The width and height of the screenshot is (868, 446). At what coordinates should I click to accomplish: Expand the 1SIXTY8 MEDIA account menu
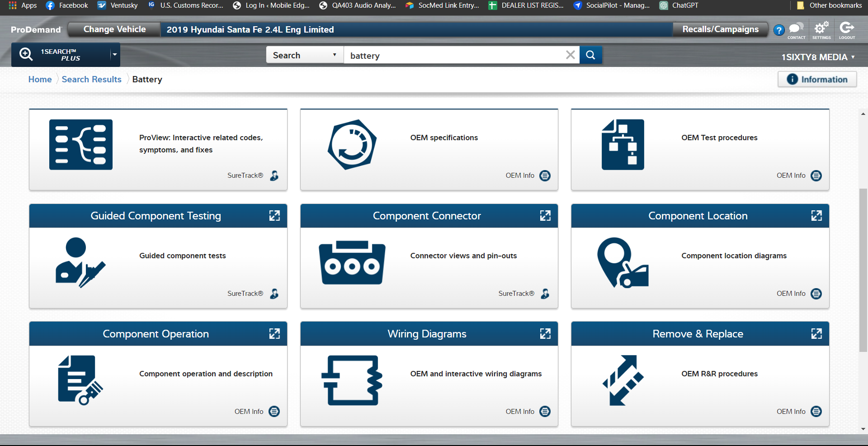(x=853, y=57)
